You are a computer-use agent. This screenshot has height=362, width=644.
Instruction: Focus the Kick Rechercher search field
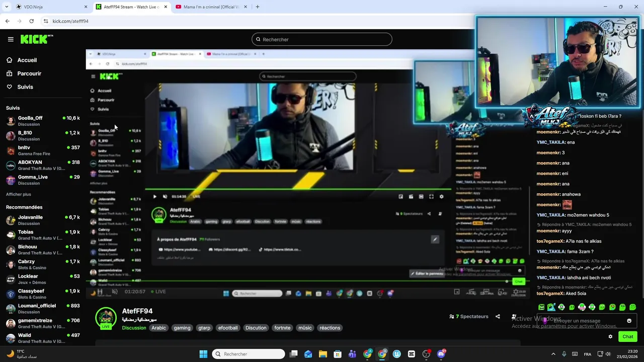[322, 39]
